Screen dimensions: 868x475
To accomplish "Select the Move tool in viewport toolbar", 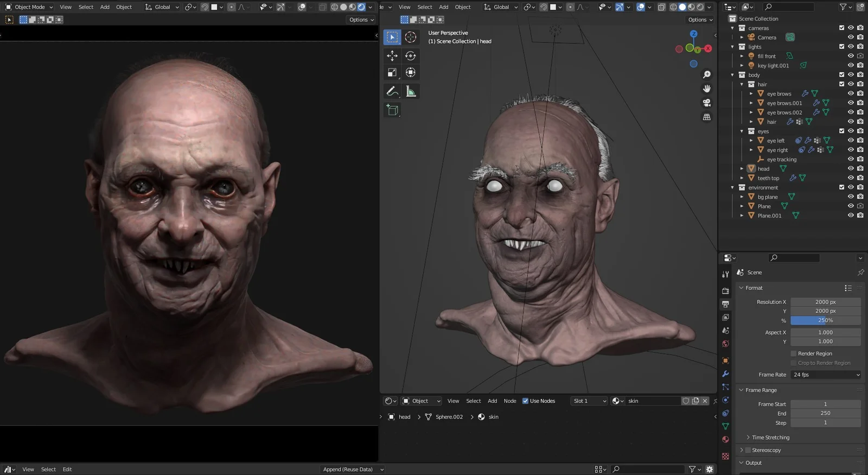I will (392, 55).
